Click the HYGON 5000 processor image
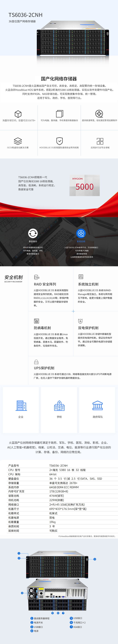The width and height of the screenshot is (118, 644). (85, 185)
